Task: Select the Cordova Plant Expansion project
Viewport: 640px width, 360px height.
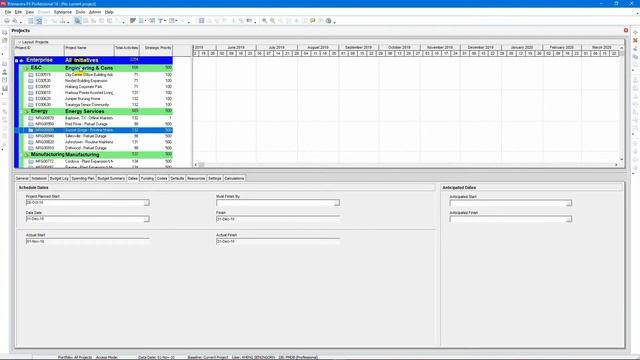Action: (x=98, y=162)
